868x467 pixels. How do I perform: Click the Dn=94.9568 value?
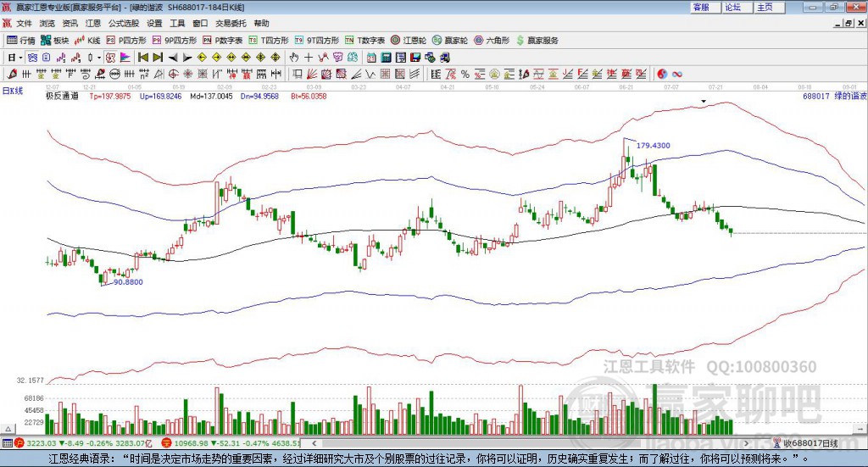pos(259,97)
